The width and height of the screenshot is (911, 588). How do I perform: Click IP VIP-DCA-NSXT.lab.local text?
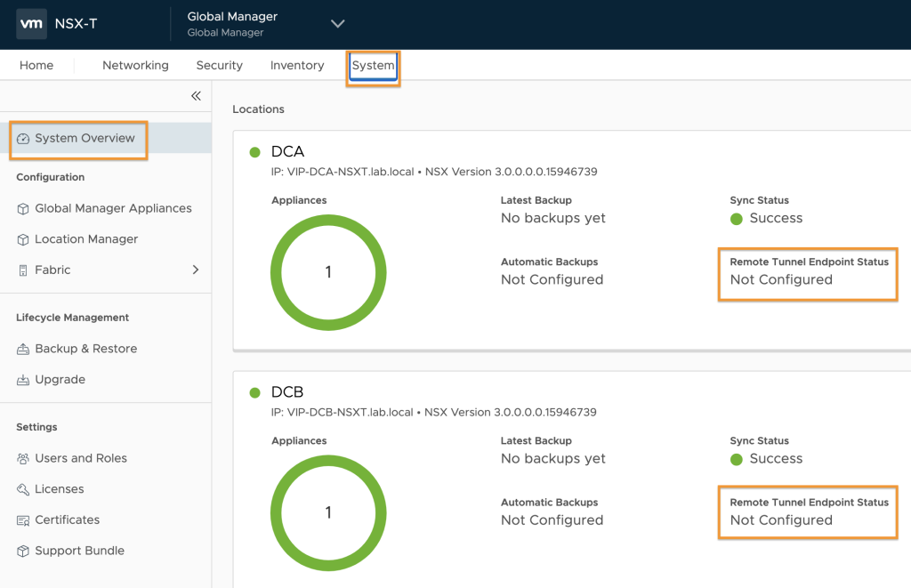tap(343, 172)
